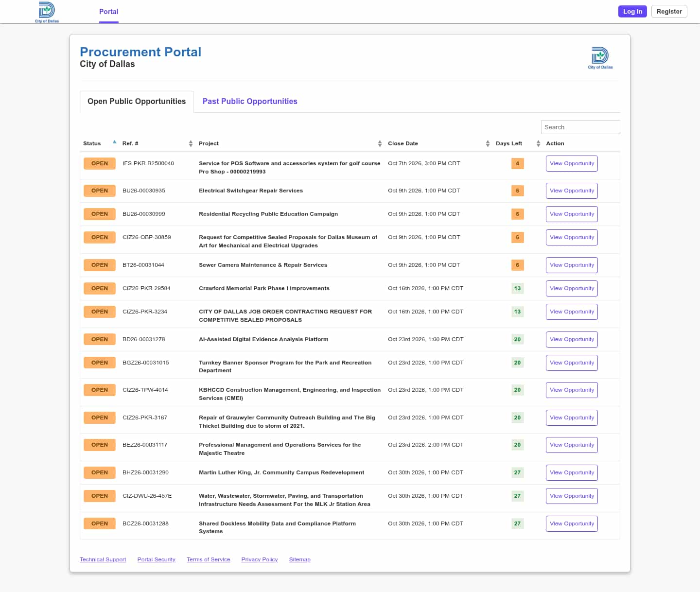View Opportunity for Sewer Camera Maintenance
Viewport: 700px width, 592px height.
(572, 265)
